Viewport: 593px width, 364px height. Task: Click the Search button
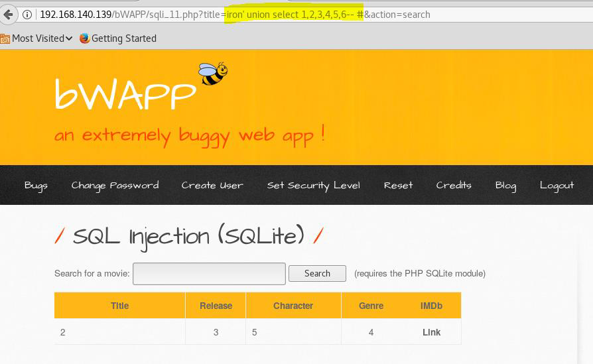(317, 273)
